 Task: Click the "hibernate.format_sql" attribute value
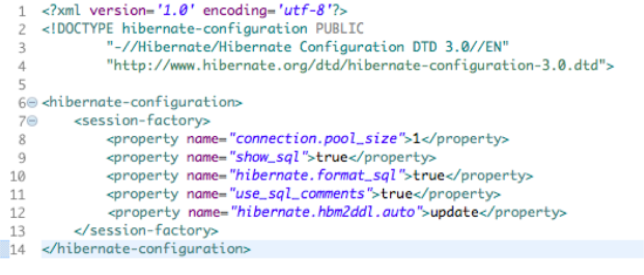(320, 176)
